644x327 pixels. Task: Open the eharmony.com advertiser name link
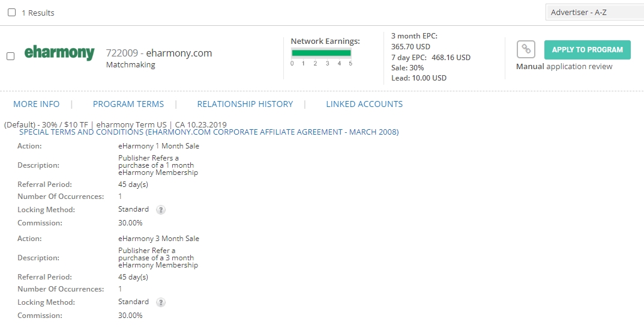click(x=179, y=53)
